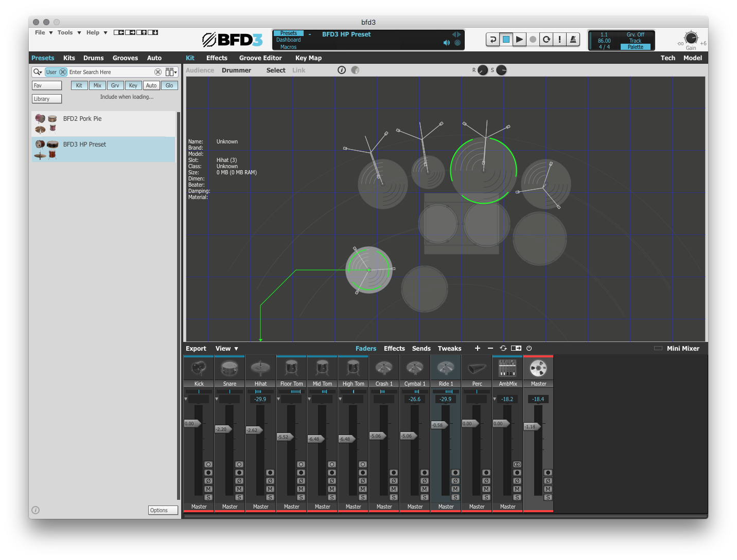Screen dimensions: 737x560
Task: Open the Tools menu dropdown
Action: click(x=69, y=32)
